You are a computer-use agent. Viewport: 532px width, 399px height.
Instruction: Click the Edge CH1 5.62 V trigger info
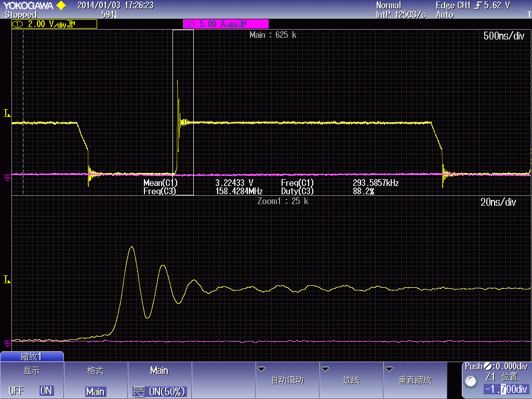click(473, 5)
